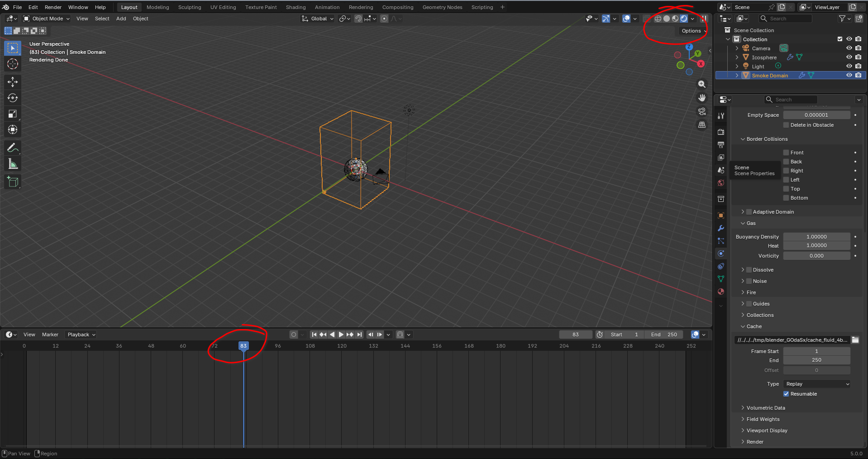Enable the Front border collision checkbox

[x=786, y=153]
